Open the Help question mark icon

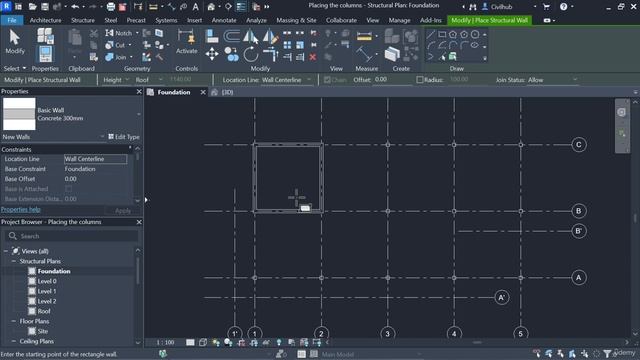563,7
